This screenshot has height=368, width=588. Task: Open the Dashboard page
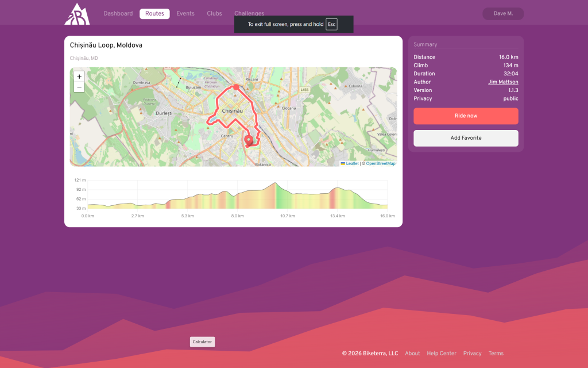pos(118,14)
